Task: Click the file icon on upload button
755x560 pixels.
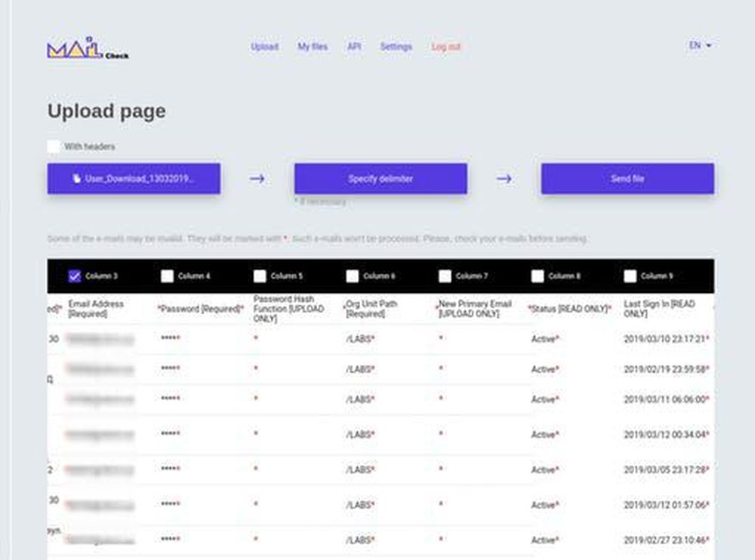Action: click(x=76, y=179)
